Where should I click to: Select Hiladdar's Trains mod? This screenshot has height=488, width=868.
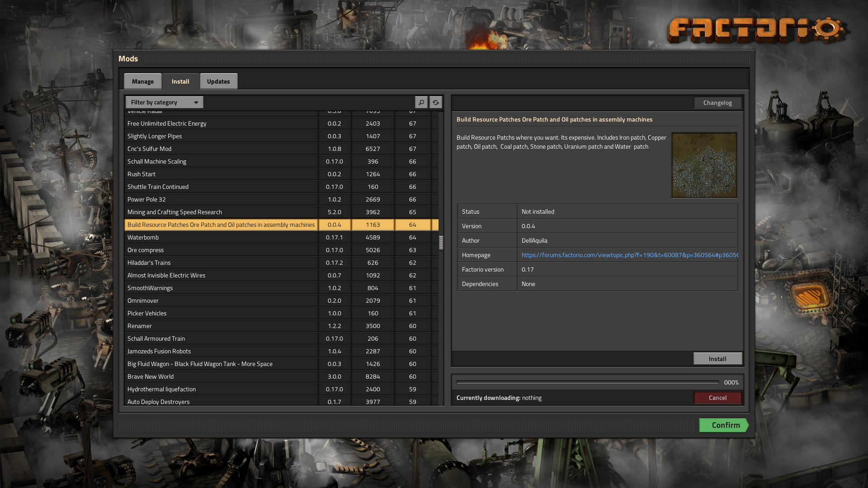(281, 263)
